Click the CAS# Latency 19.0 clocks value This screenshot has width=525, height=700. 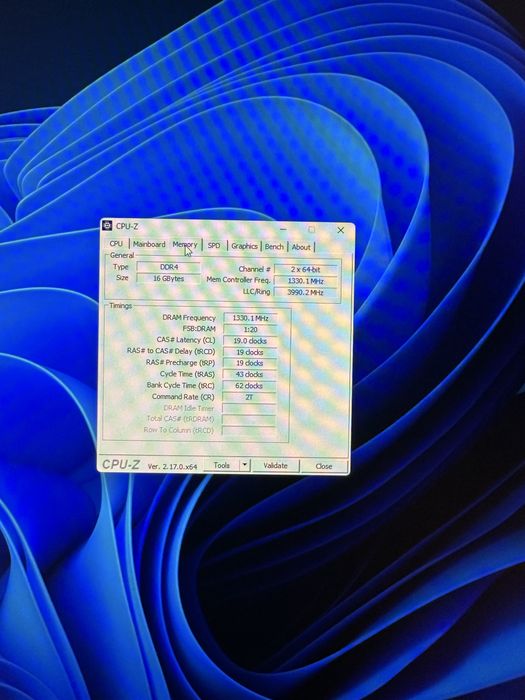point(250,341)
